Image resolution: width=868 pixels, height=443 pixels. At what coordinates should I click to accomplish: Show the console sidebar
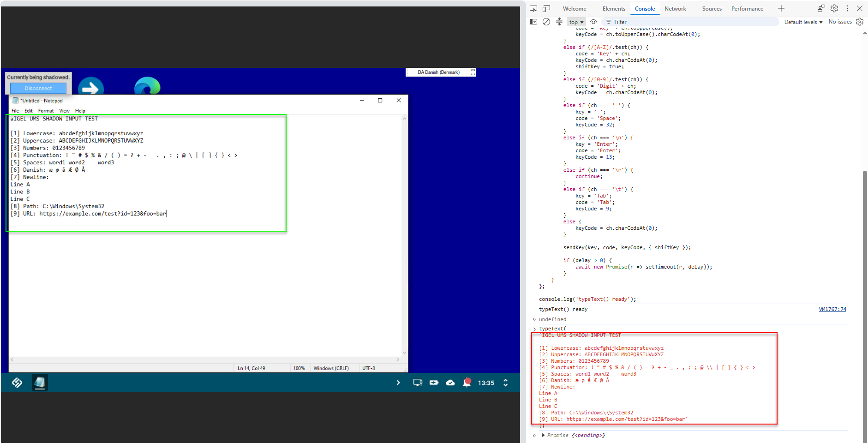pos(533,22)
